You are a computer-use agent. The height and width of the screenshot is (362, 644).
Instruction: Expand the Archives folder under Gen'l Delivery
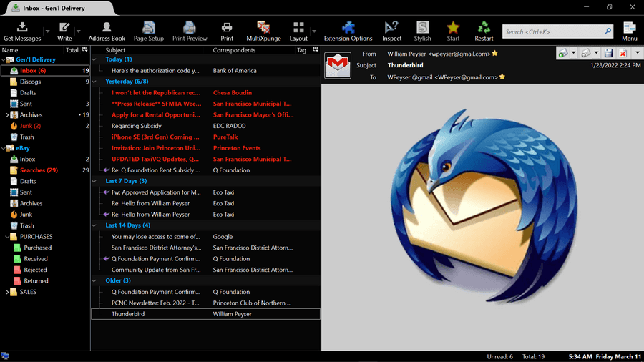[7, 115]
